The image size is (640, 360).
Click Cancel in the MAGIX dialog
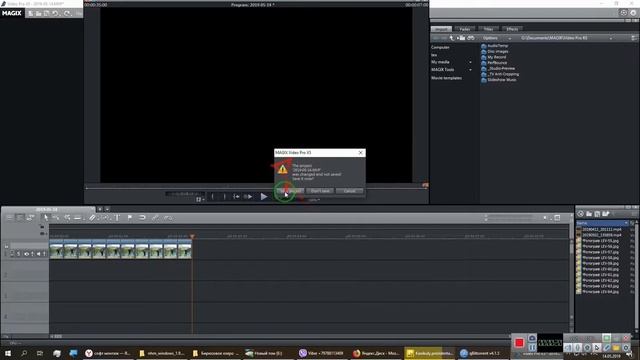(x=350, y=191)
